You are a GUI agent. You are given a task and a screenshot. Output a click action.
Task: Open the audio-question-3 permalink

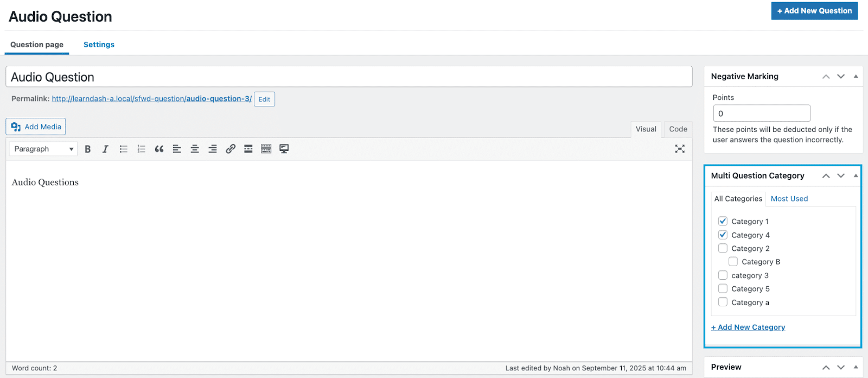[152, 99]
